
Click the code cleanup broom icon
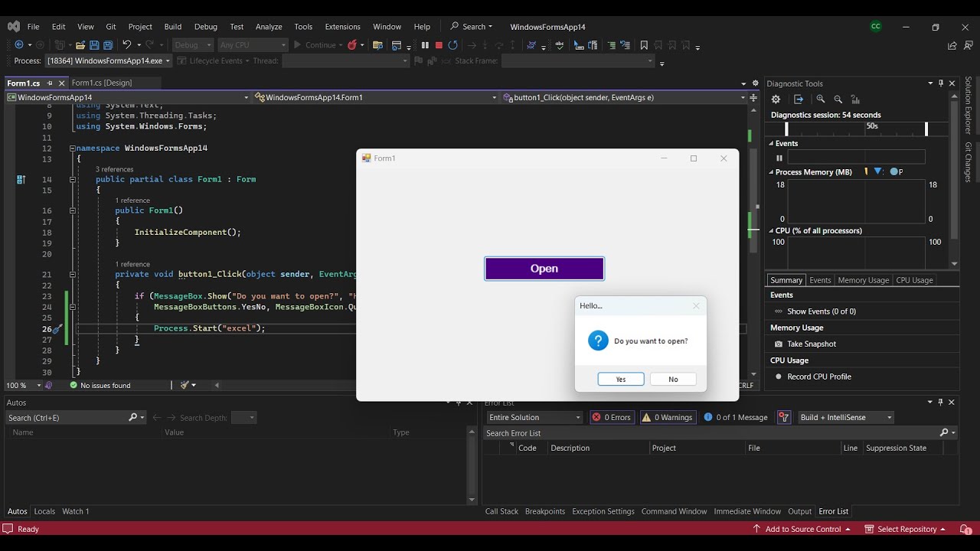[185, 385]
